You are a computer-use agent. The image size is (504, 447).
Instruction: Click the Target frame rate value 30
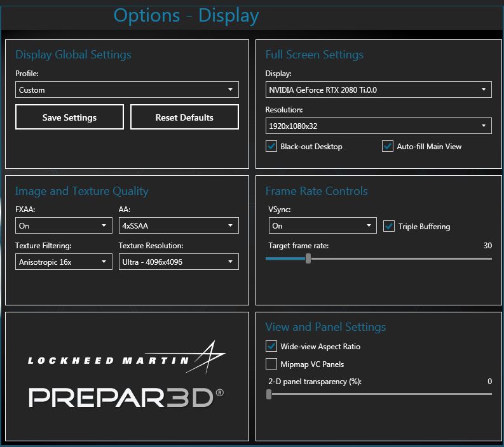(487, 245)
